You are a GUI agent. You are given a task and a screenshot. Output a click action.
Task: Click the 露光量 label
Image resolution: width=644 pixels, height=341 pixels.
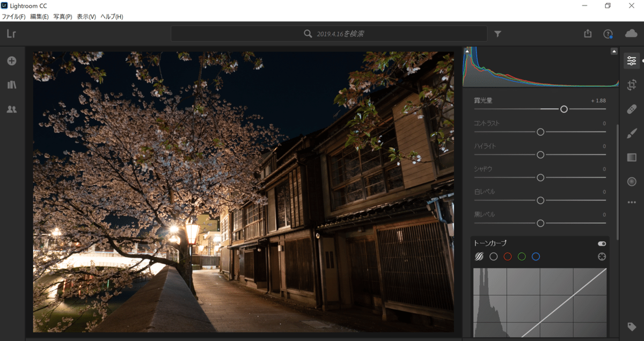click(483, 100)
